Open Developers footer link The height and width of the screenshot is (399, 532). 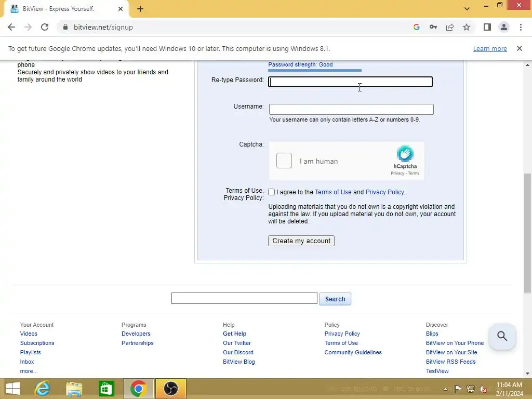coord(136,334)
